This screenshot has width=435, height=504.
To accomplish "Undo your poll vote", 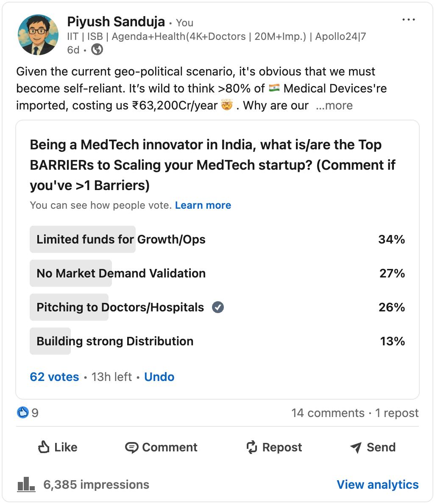I will [159, 377].
